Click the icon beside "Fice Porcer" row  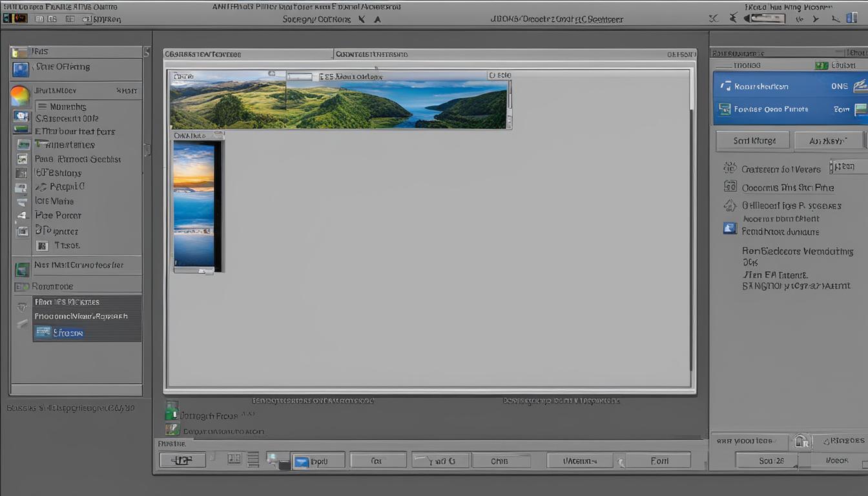pos(23,216)
